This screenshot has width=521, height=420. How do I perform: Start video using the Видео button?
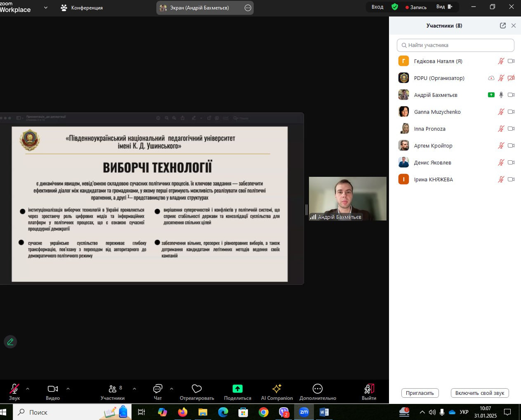[x=53, y=392]
